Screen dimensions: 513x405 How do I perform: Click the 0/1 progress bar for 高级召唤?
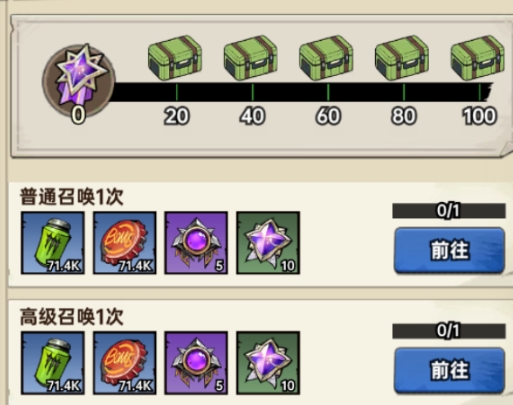point(449,331)
